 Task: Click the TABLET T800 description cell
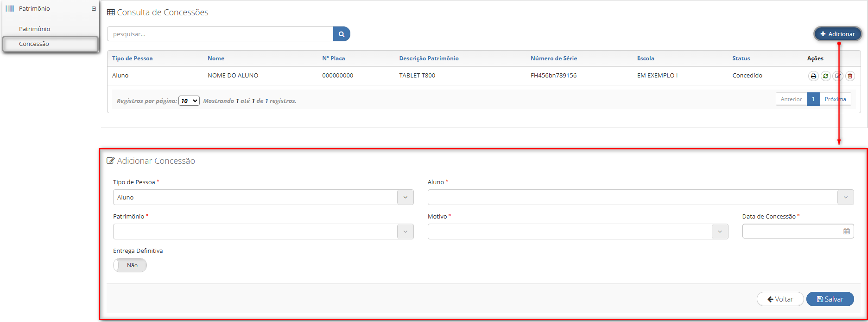tap(417, 76)
